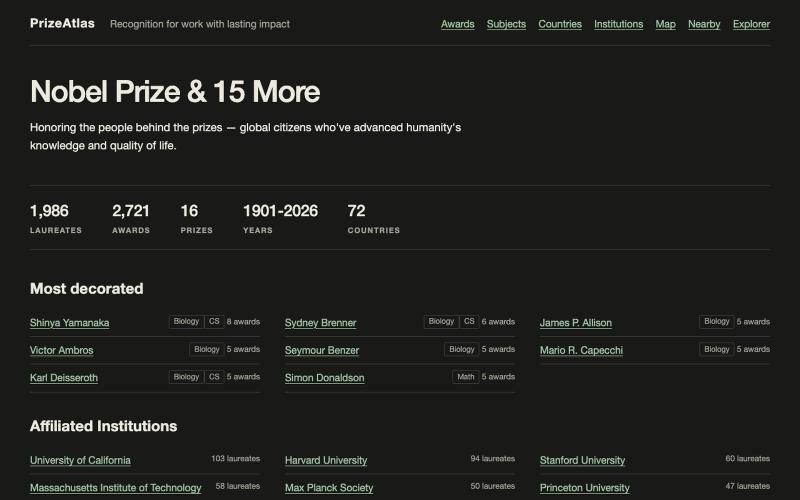This screenshot has width=800, height=500.
Task: Open the PrizeAtlas home logo link
Action: (x=62, y=23)
